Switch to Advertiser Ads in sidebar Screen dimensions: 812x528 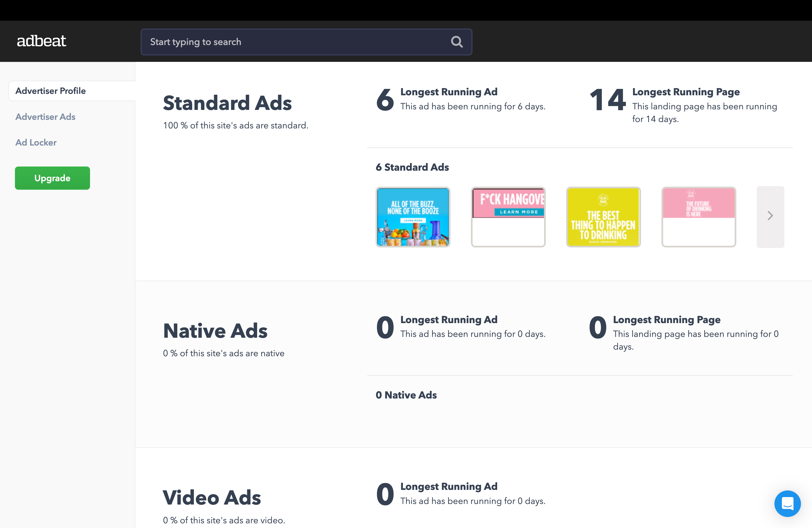(x=45, y=117)
